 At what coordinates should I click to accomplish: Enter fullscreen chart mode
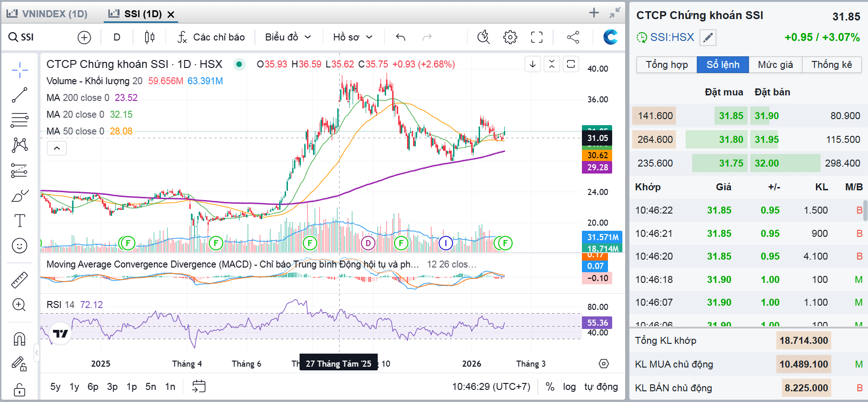(x=537, y=37)
